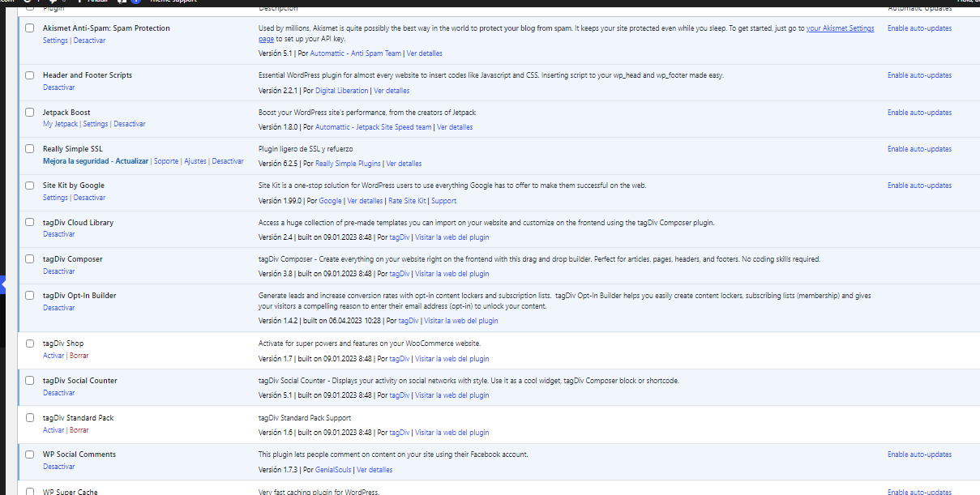
Task: Tick the Akismet Anti-Spam plugin checkbox
Action: [30, 28]
